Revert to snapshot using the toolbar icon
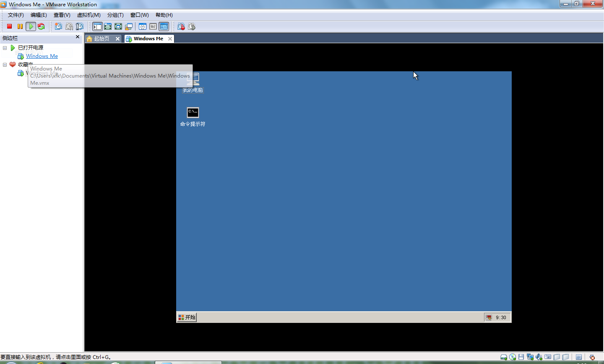The height and width of the screenshot is (364, 604). pos(69,26)
